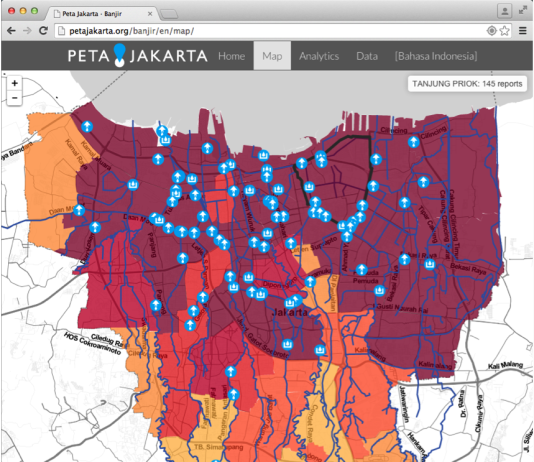This screenshot has width=534, height=462.
Task: Select the Map navigation tab
Action: coord(272,56)
